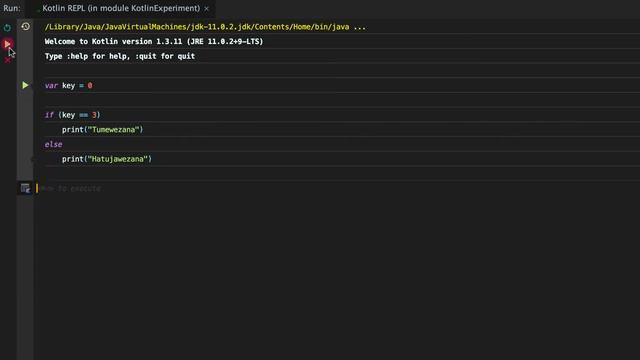Click the print("Hatujawezana") line
Image resolution: width=640 pixels, height=360 pixels.
(107, 159)
